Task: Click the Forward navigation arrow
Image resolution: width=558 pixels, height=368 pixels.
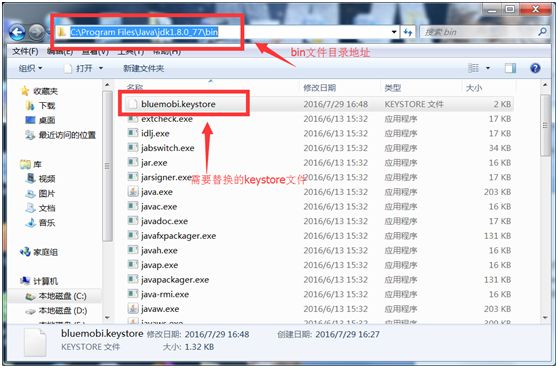Action: (x=36, y=33)
